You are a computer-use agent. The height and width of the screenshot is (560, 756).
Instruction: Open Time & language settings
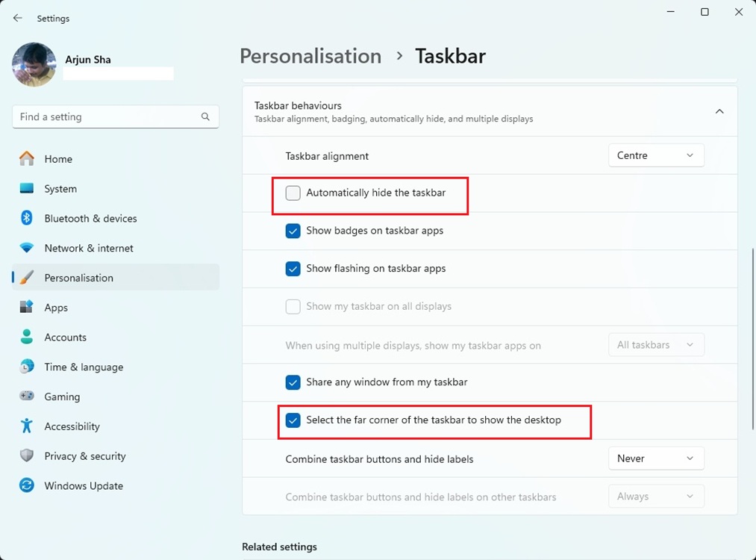click(x=115, y=367)
